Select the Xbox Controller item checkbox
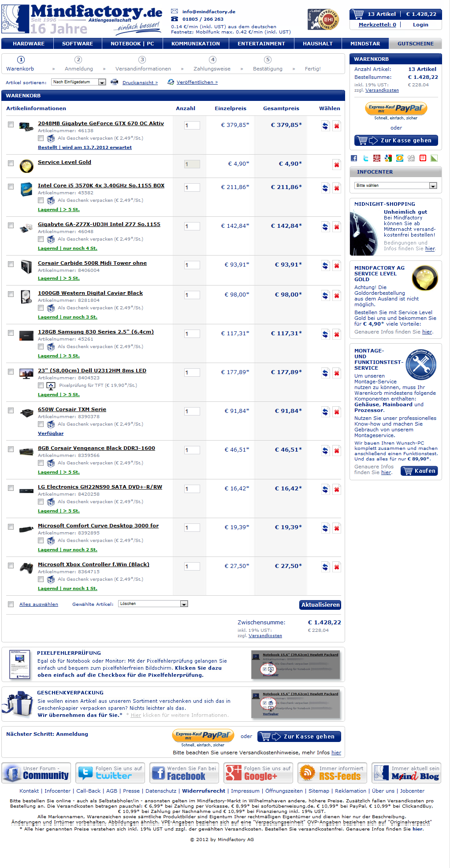The width and height of the screenshot is (450, 868). click(11, 566)
